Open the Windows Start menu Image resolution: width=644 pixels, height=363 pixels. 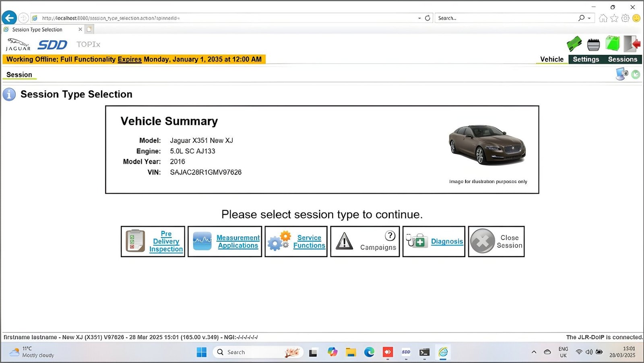tap(201, 352)
